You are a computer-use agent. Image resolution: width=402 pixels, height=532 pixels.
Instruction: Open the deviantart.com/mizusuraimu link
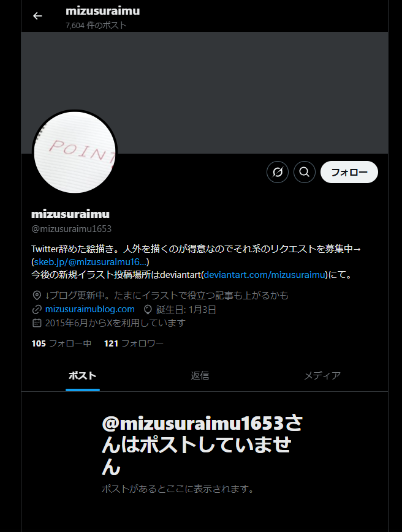coord(265,275)
